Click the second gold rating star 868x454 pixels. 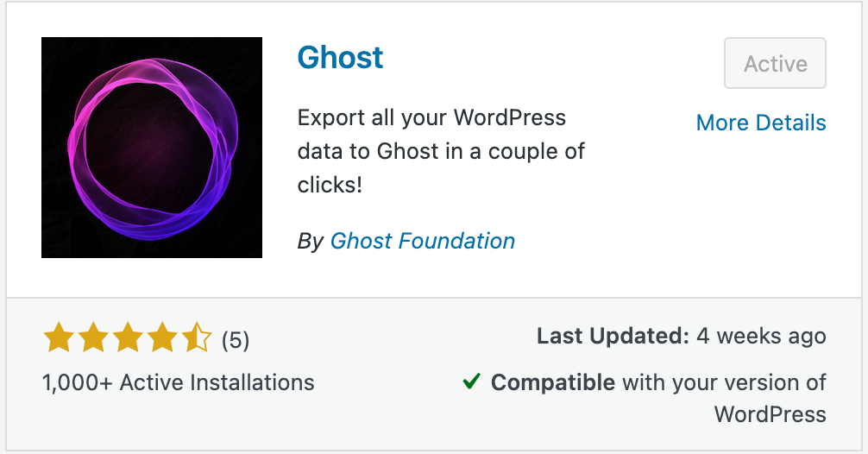(93, 337)
